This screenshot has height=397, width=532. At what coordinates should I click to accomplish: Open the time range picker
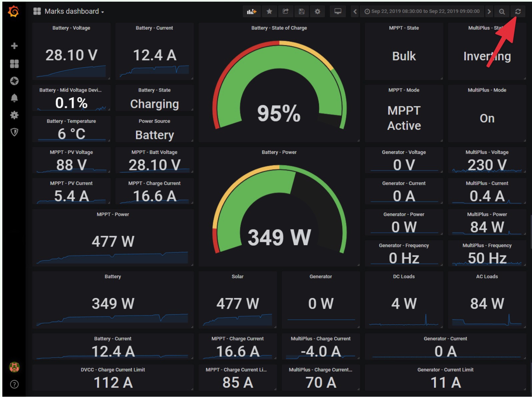pos(422,12)
